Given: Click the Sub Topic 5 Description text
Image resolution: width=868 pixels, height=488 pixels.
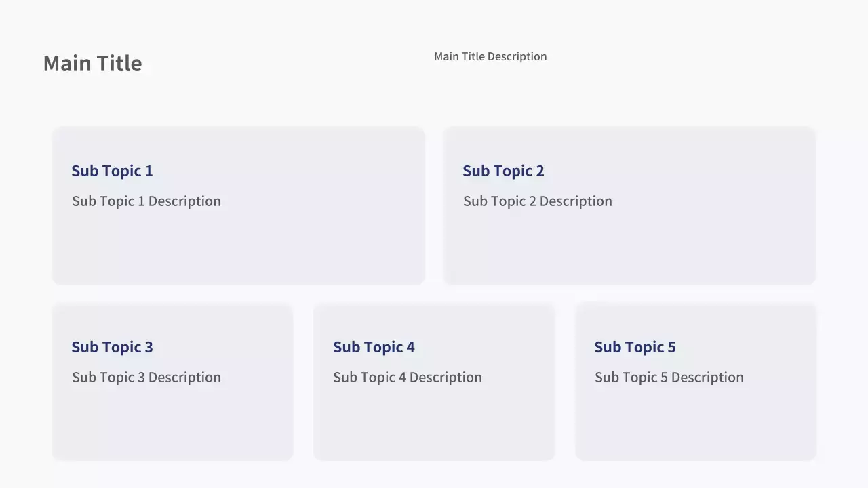Looking at the screenshot, I should 669,378.
